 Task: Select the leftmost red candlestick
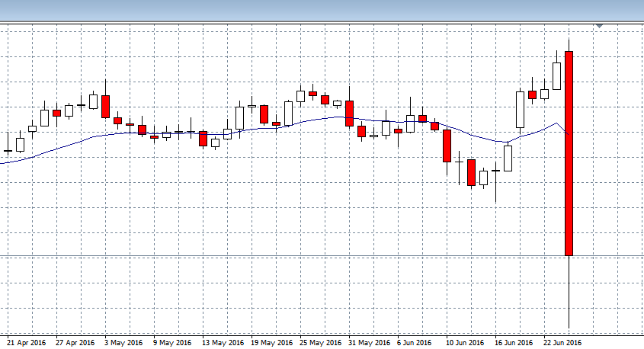56,113
